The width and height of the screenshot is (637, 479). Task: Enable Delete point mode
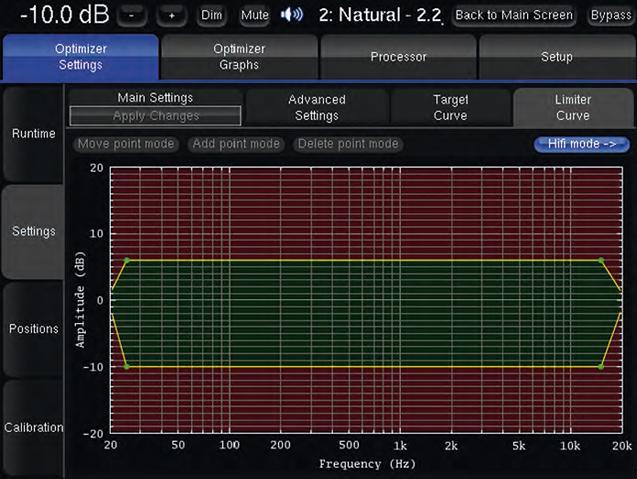(347, 144)
